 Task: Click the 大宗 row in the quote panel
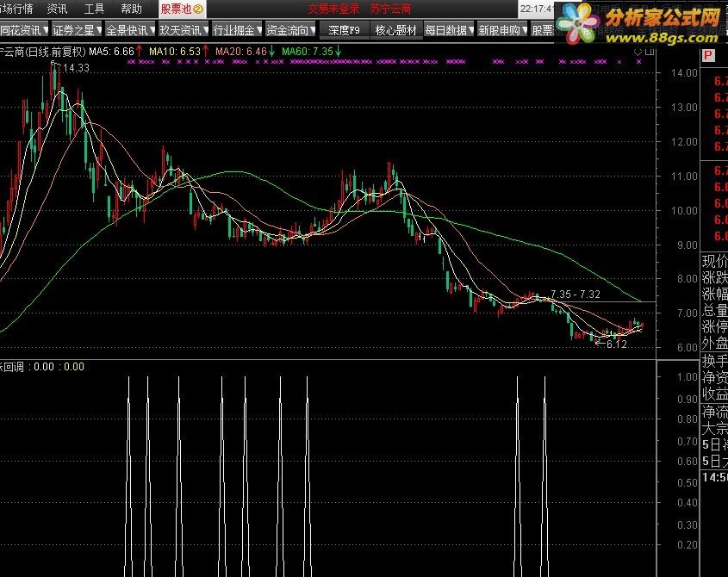click(x=714, y=428)
